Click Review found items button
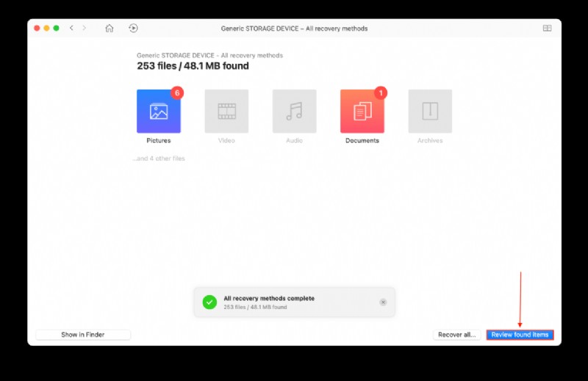This screenshot has width=588, height=381. (520, 335)
